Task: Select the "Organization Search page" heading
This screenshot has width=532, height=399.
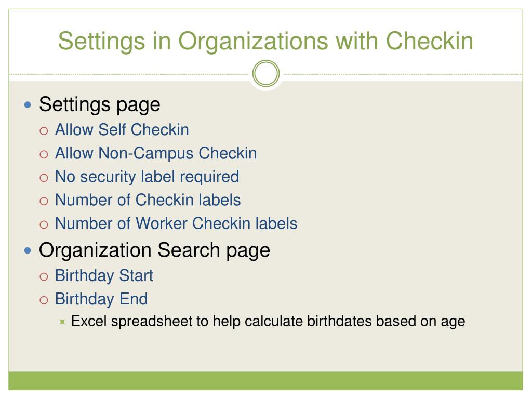Action: pyautogui.click(x=154, y=251)
